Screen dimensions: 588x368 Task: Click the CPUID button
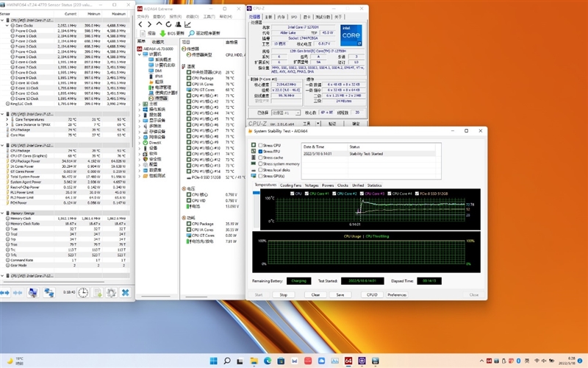(x=372, y=295)
